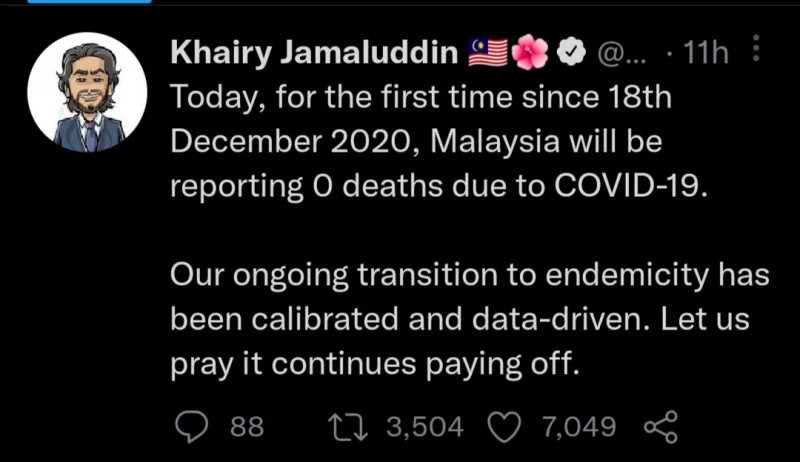Click the reply speech bubble icon
The width and height of the screenshot is (800, 462).
(x=191, y=427)
